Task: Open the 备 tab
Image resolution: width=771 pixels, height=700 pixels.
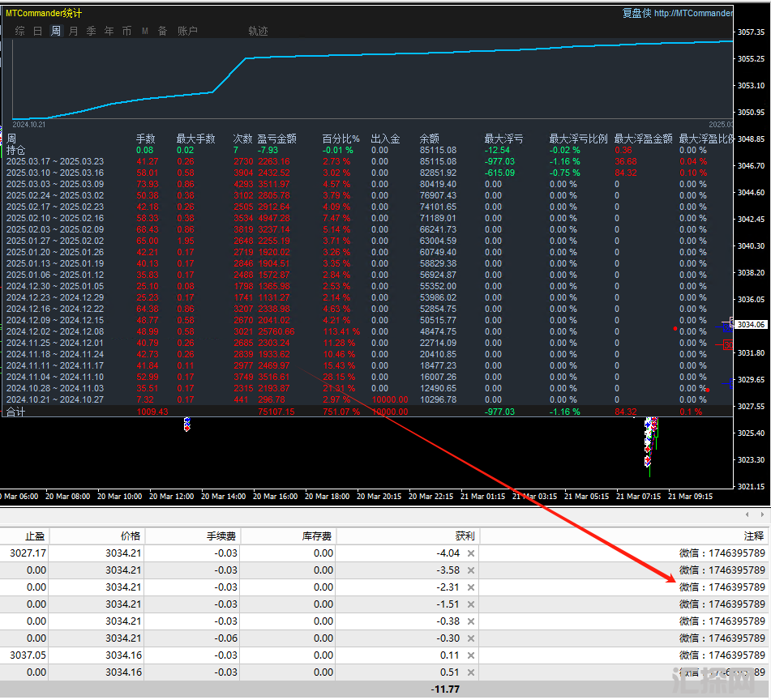Action: click(x=162, y=31)
